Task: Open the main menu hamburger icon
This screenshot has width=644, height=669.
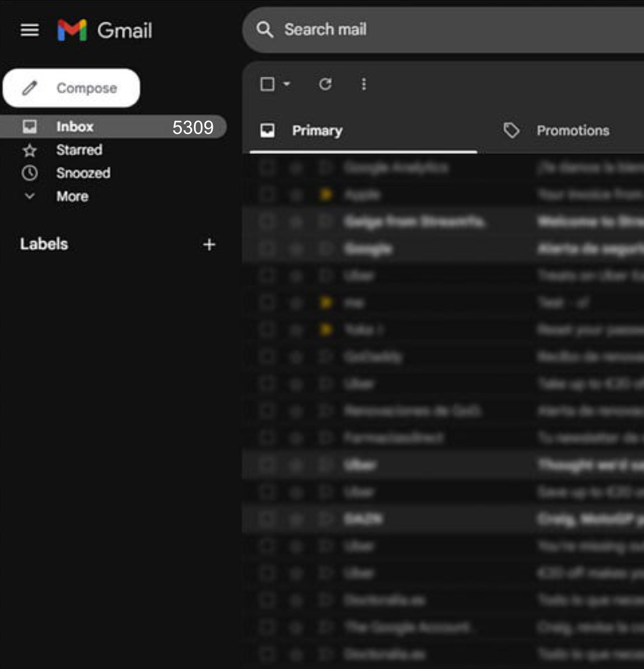Action: (30, 30)
